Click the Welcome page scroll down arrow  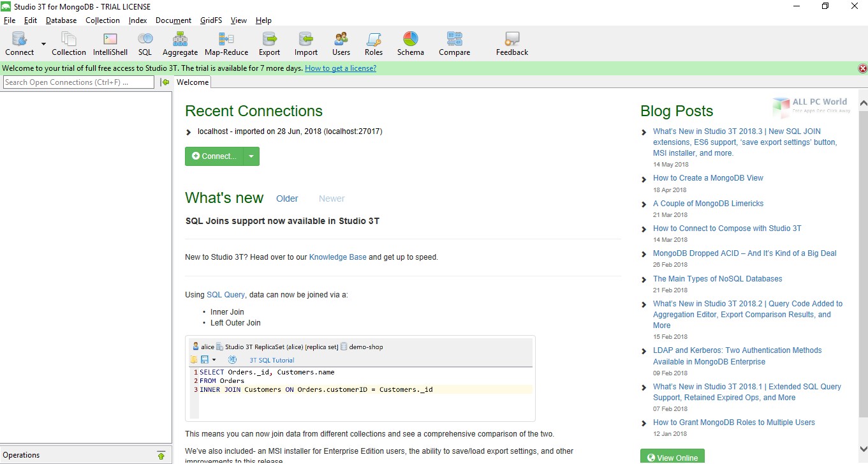click(x=863, y=448)
